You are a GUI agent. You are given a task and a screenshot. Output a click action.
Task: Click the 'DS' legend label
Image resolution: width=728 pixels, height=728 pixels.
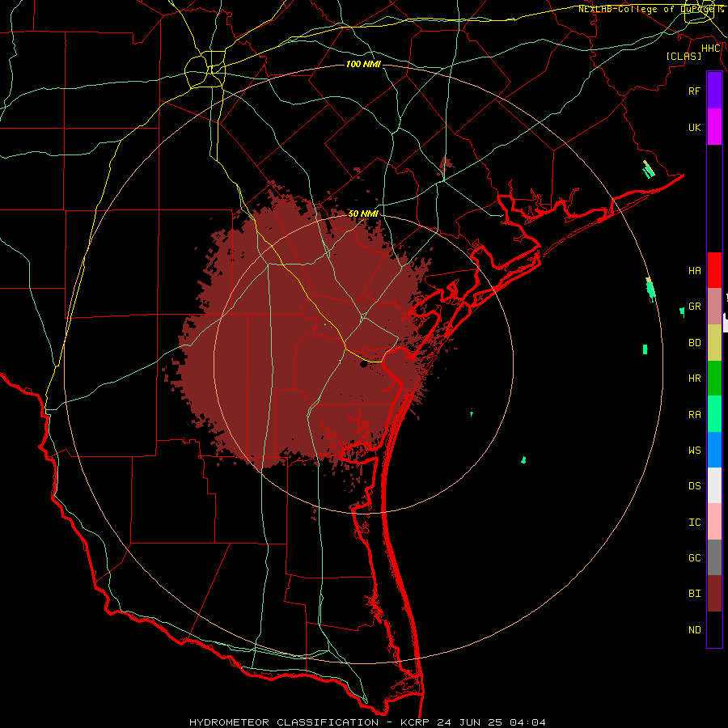click(x=695, y=486)
